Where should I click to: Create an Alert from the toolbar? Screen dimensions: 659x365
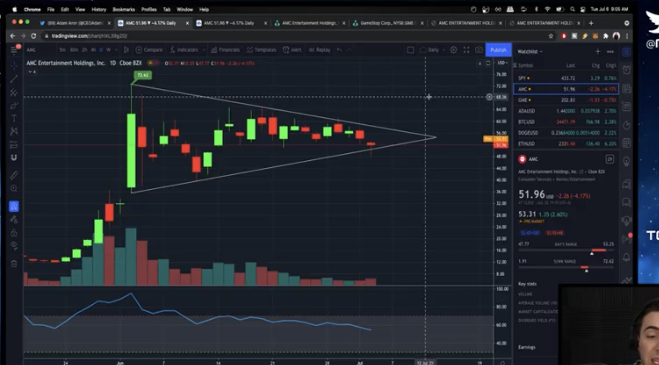click(292, 50)
